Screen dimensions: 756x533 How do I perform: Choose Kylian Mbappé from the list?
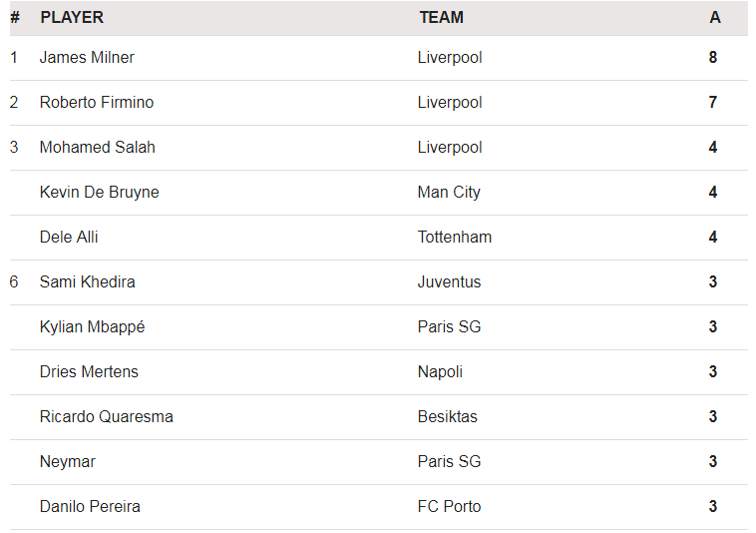pos(92,327)
